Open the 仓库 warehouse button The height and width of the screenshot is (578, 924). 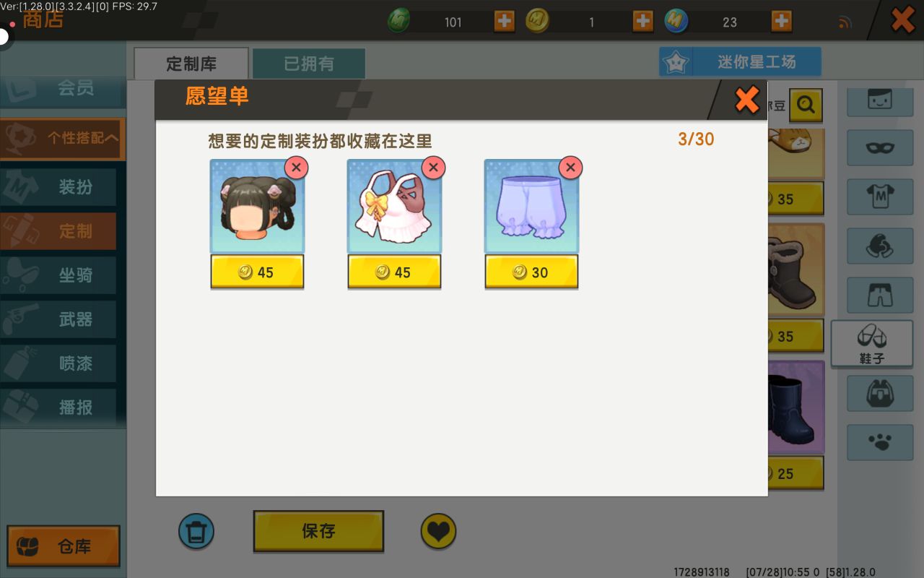point(64,546)
